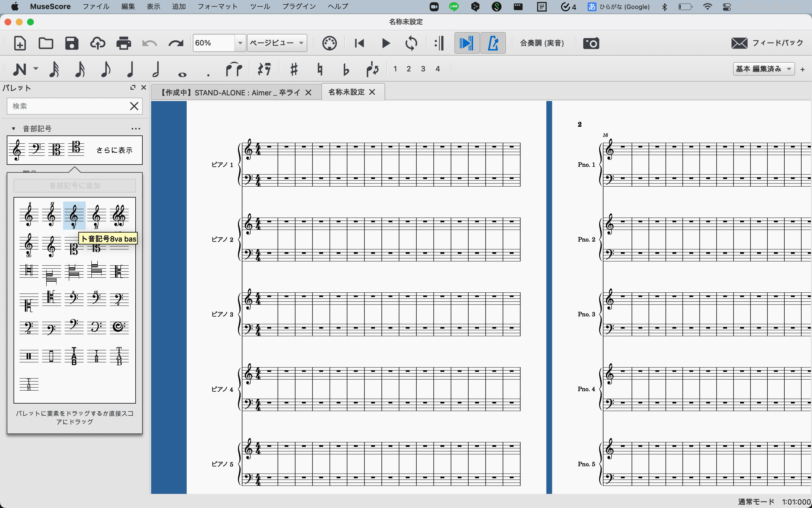812x508 pixels.
Task: Toggle the augmentation dot
Action: (x=208, y=75)
